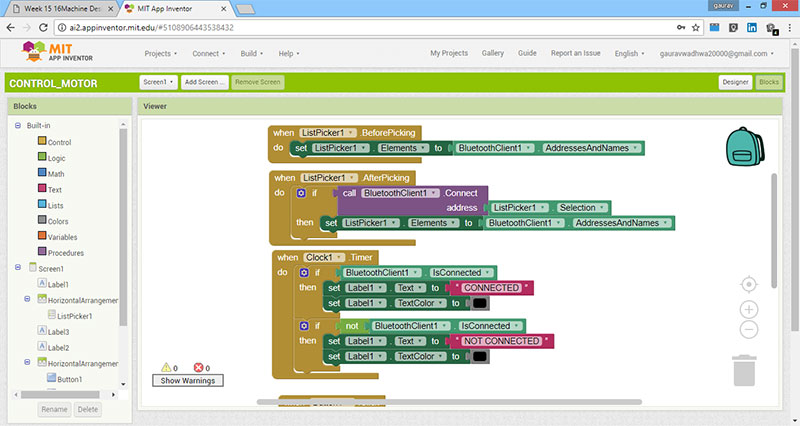The image size is (800, 426).
Task: Go to My Projects
Action: click(x=449, y=53)
